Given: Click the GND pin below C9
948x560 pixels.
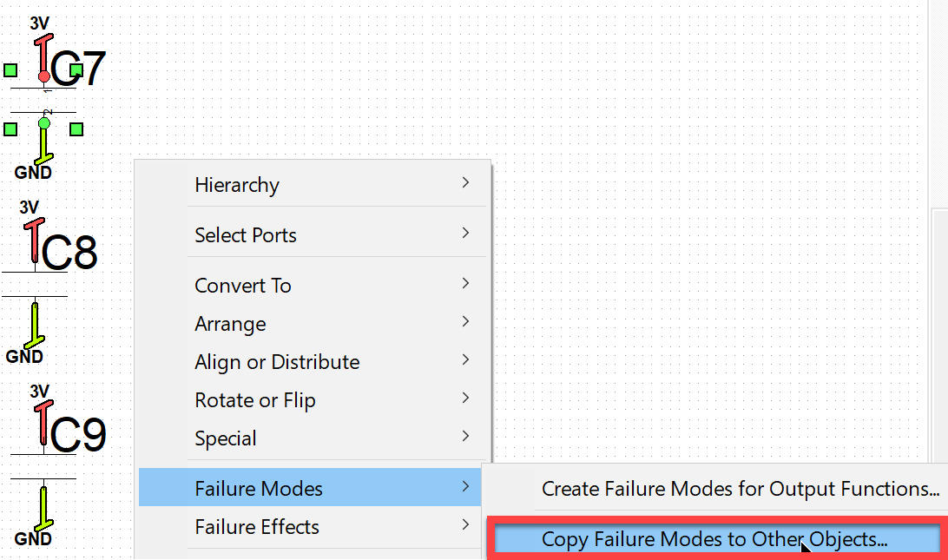Looking at the screenshot, I should point(43,508).
